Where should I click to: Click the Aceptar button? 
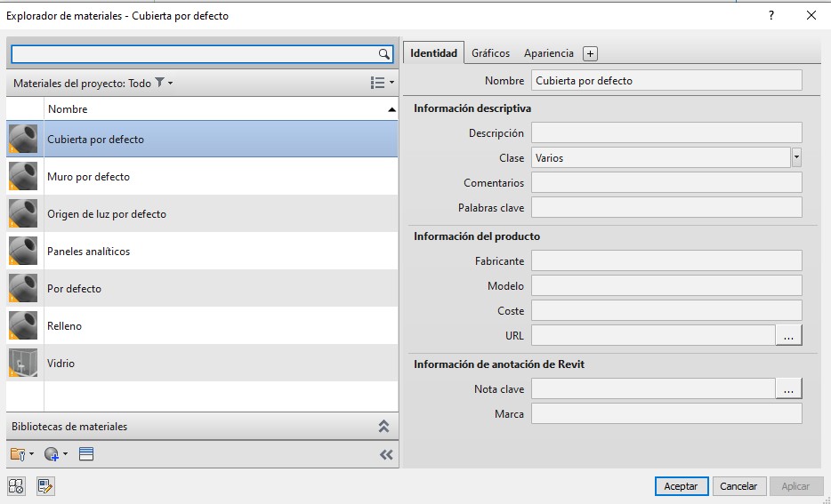682,486
